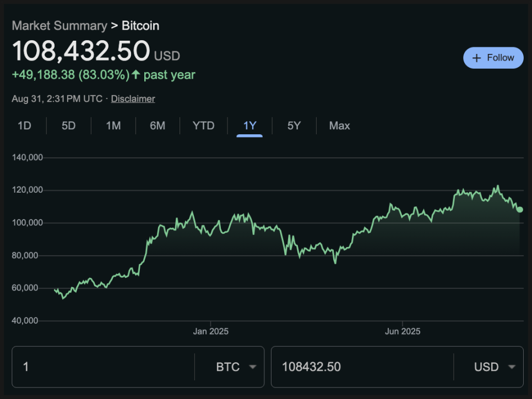Image resolution: width=532 pixels, height=399 pixels.
Task: Click the 140,000 axis label
Action: (x=28, y=157)
